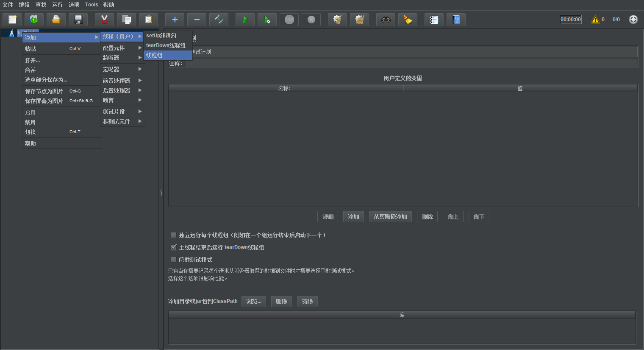Open Help with question mark icon
The image size is (644, 350).
point(456,20)
